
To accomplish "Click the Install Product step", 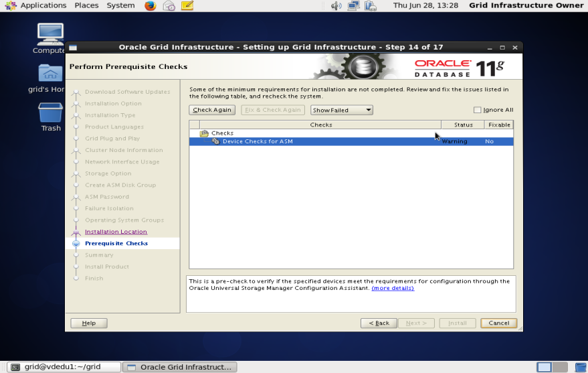I will [x=107, y=267].
